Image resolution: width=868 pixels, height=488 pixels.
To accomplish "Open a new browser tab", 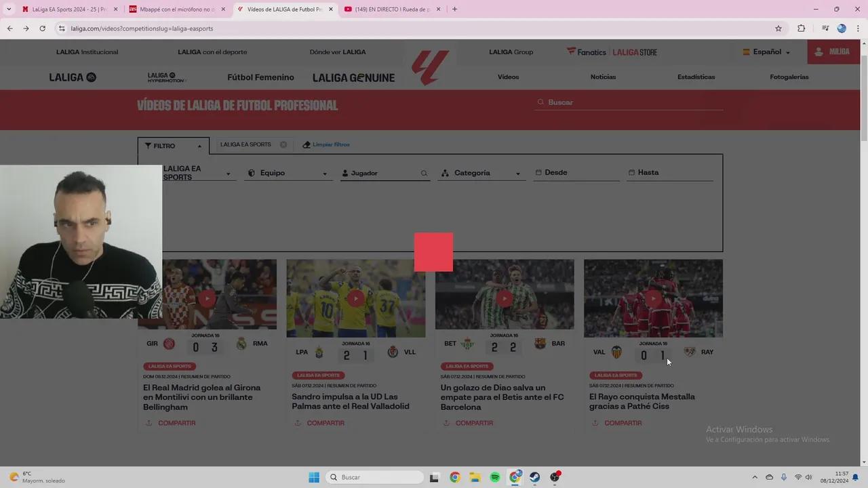I will coord(454,9).
